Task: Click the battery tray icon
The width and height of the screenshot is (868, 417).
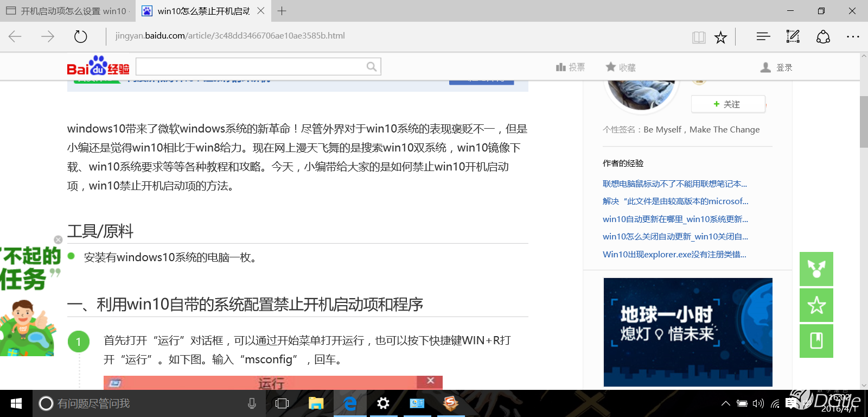Action: [x=742, y=403]
